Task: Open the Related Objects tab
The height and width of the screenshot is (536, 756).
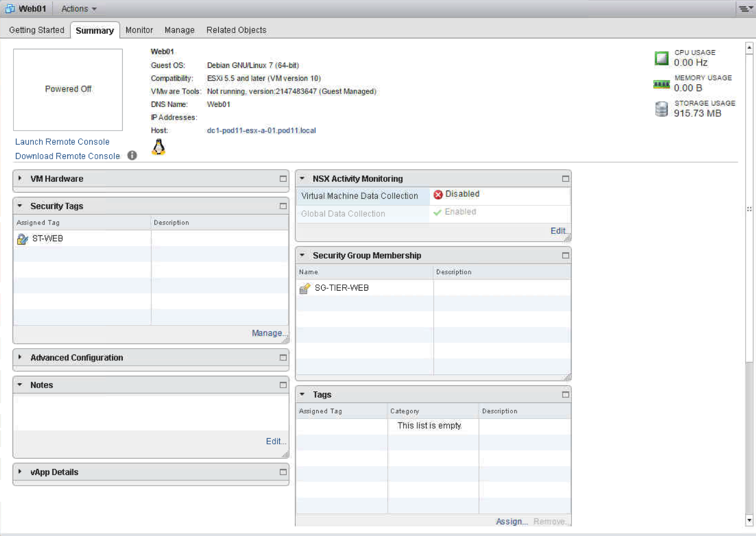Action: 236,30
